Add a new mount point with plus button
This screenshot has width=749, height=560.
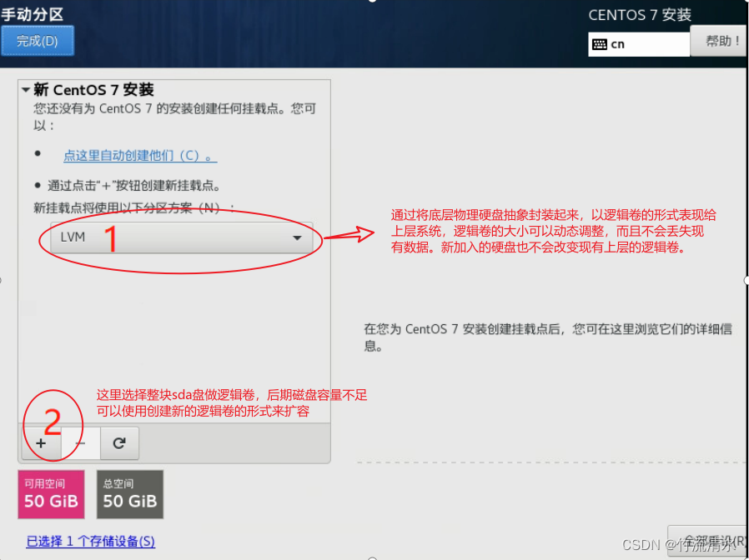click(42, 443)
